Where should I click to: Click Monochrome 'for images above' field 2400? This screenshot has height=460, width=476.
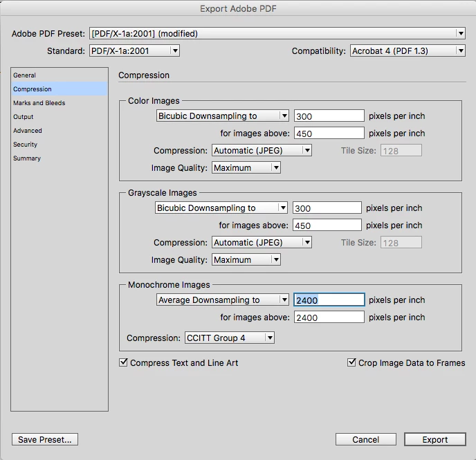click(329, 317)
